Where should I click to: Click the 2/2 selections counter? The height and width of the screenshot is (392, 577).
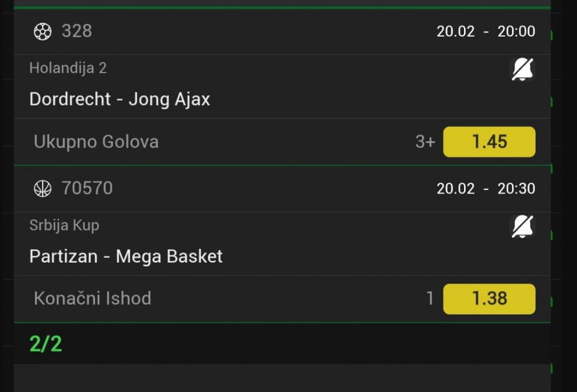click(x=46, y=344)
